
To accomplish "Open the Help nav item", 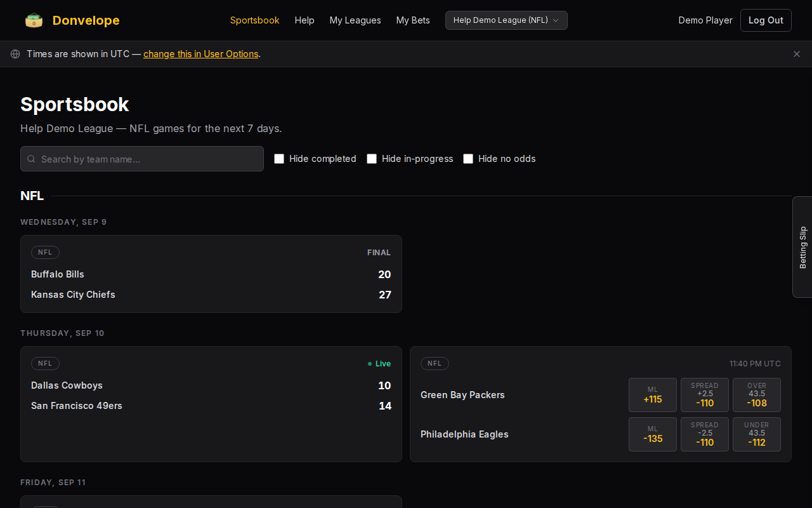I will (304, 20).
